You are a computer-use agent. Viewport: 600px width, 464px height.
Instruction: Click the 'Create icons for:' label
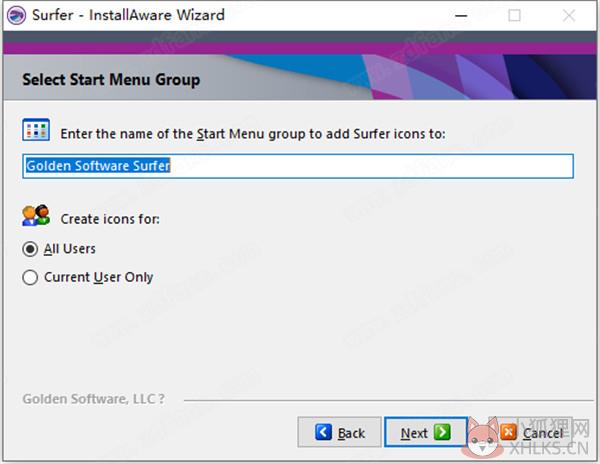(x=110, y=219)
